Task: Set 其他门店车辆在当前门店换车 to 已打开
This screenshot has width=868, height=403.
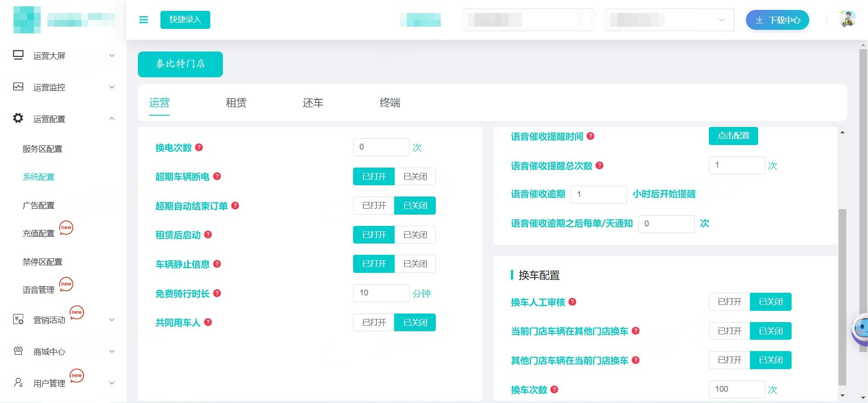Action: (730, 360)
